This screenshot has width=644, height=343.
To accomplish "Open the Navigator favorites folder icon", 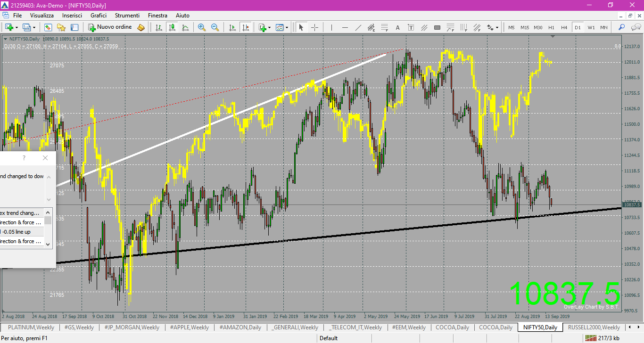I will [x=61, y=27].
